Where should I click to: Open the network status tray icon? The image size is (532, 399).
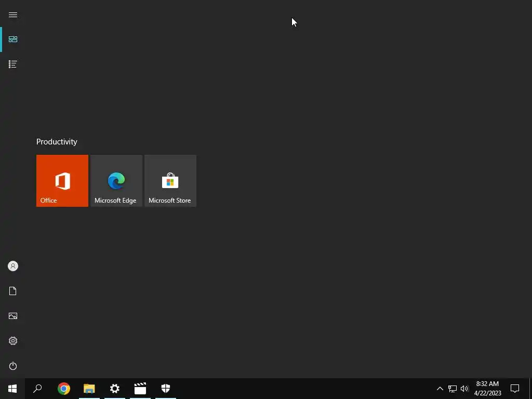[453, 389]
